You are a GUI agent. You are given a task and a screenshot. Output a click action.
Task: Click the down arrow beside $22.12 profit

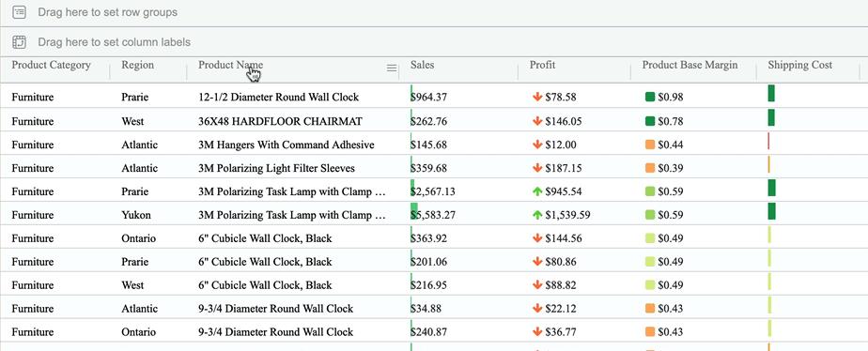click(x=536, y=309)
